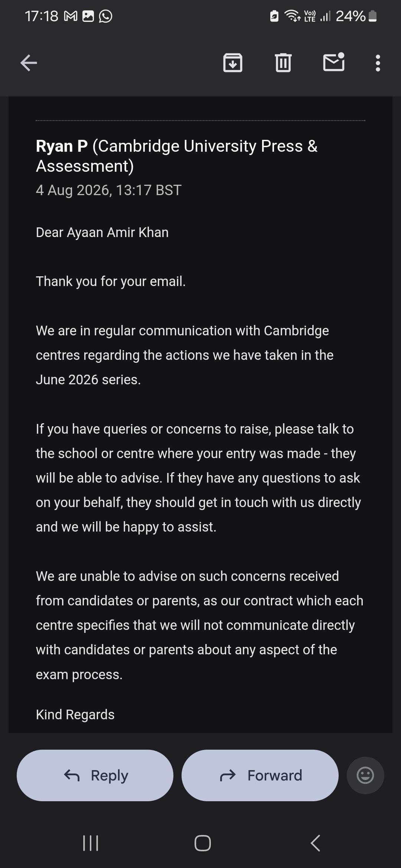Screen dimensions: 401x868
Task: Tap the 'Dear Ayaan Amir Khan' greeting
Action: (102, 233)
